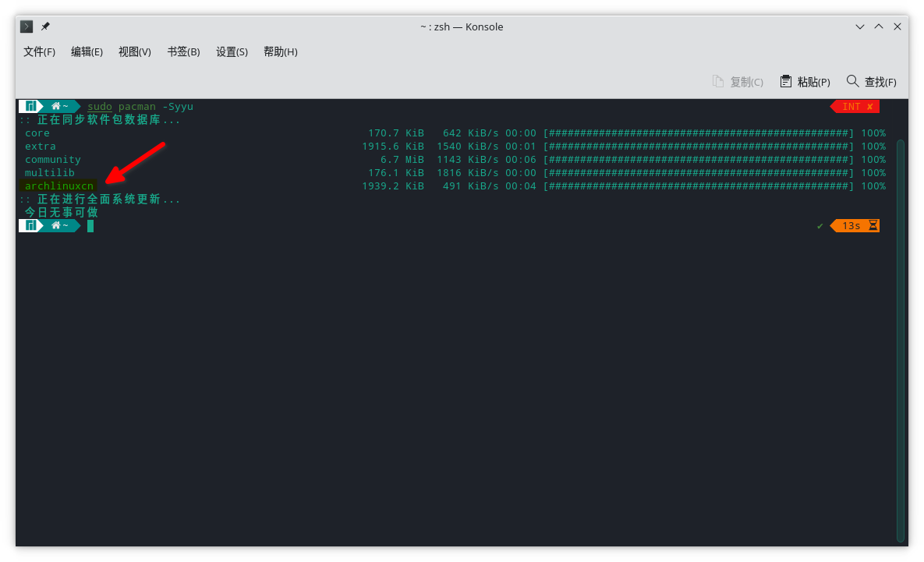The width and height of the screenshot is (924, 562).
Task: Click the green checkmark status icon
Action: coord(820,226)
